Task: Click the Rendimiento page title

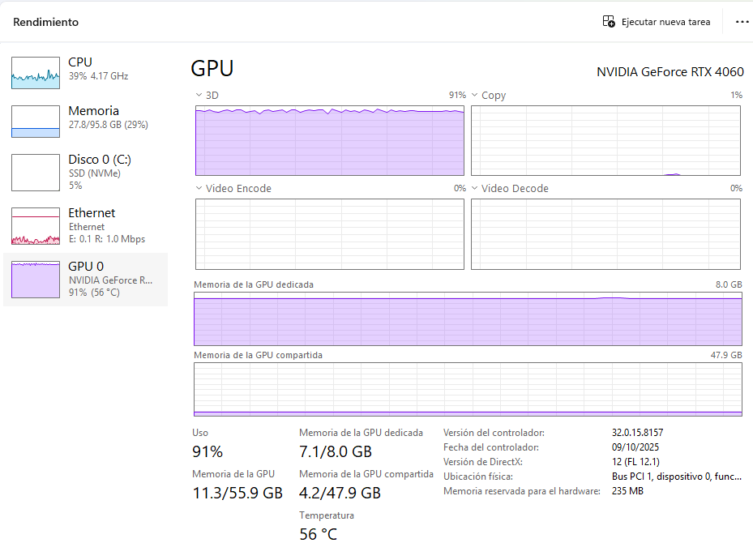Action: click(x=45, y=22)
